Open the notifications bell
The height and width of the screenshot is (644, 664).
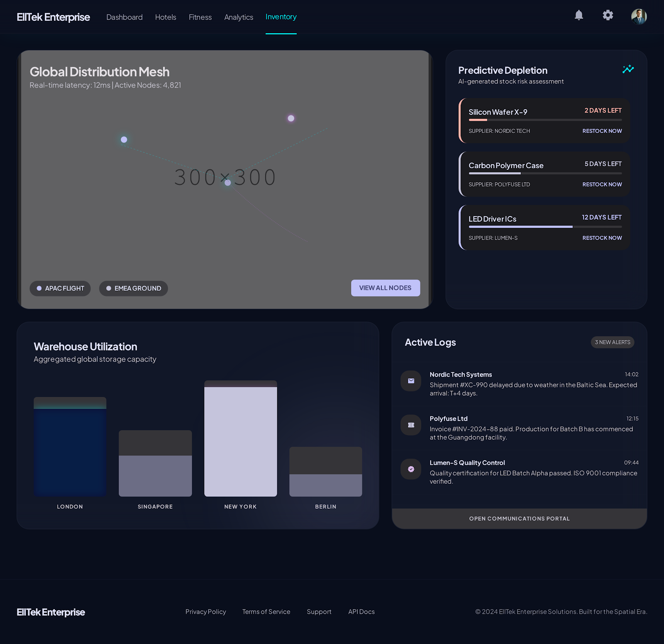(x=579, y=15)
